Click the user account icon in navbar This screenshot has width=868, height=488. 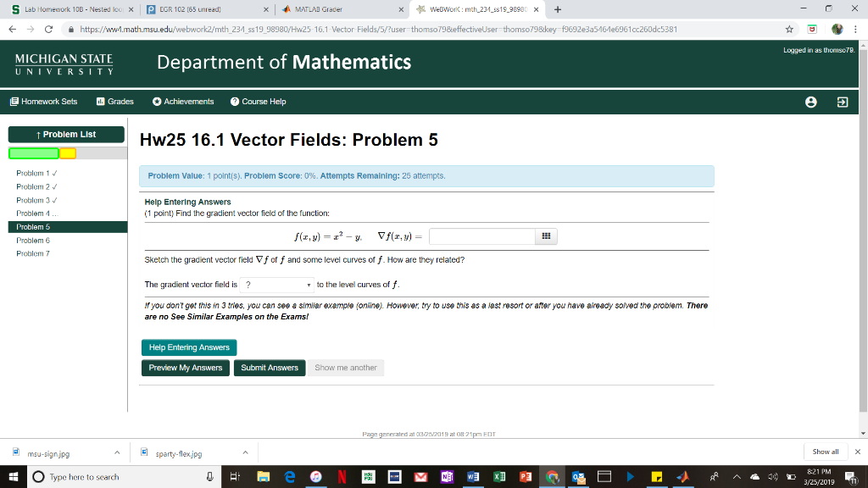click(x=810, y=102)
